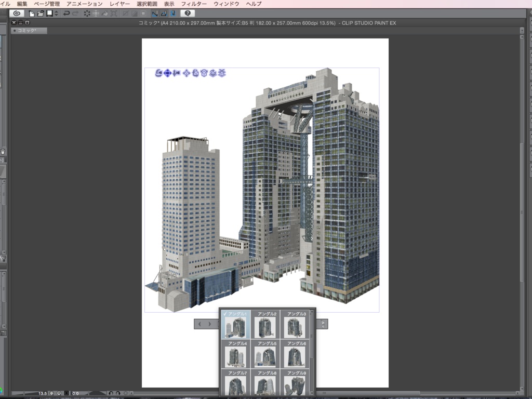Click the rotate object icon above the building model
Screen dimensions: 532x399
195,73
